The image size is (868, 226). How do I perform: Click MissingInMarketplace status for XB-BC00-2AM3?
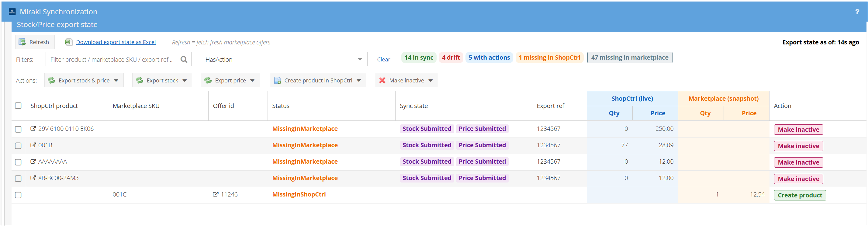[305, 178]
